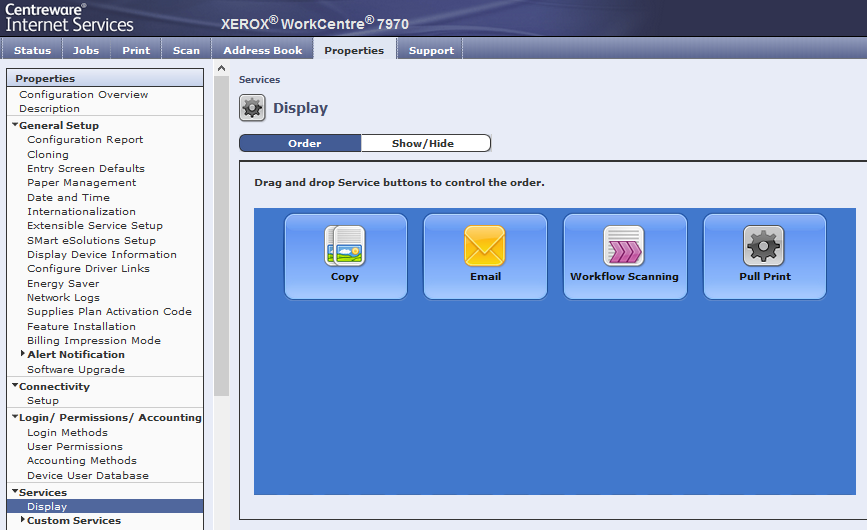Click the Copy service icon
867x530 pixels.
point(345,245)
